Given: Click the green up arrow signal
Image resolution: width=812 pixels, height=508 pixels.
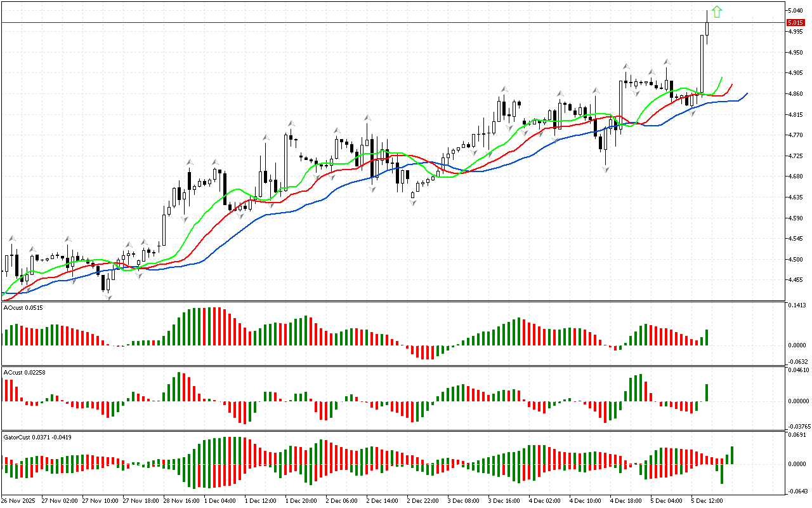Looking at the screenshot, I should pos(717,11).
